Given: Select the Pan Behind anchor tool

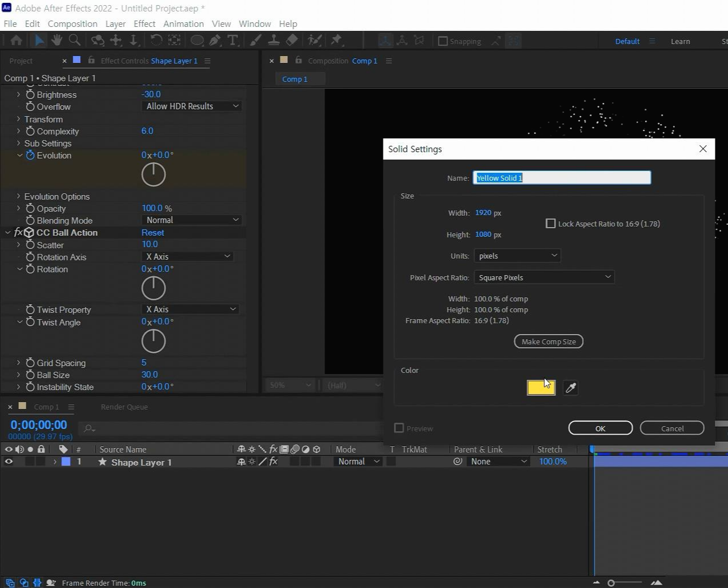Looking at the screenshot, I should point(175,40).
